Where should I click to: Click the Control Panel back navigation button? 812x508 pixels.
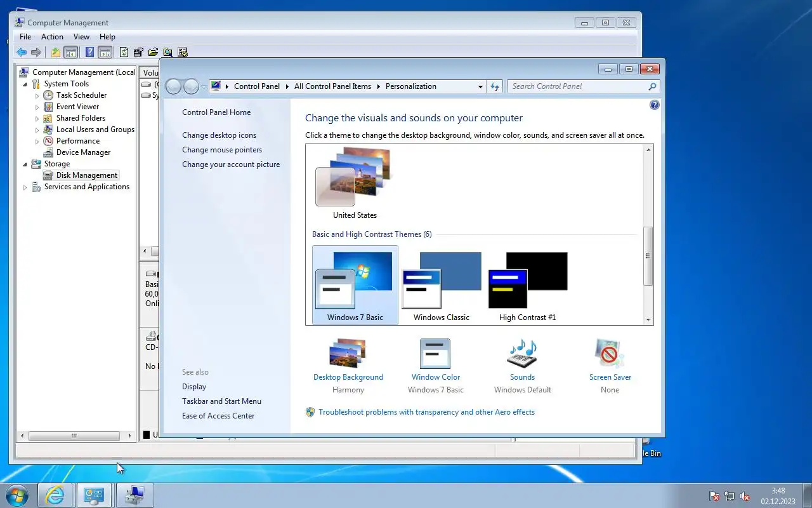173,86
